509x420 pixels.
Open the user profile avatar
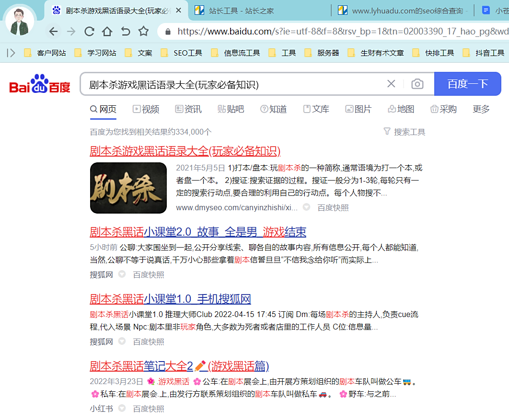[x=20, y=22]
